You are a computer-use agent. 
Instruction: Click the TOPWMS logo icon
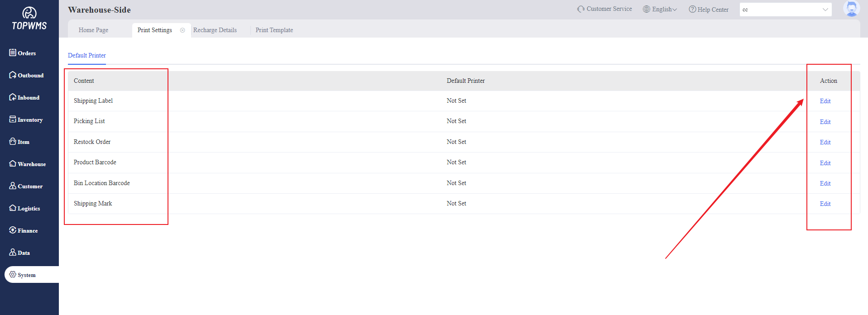(29, 13)
